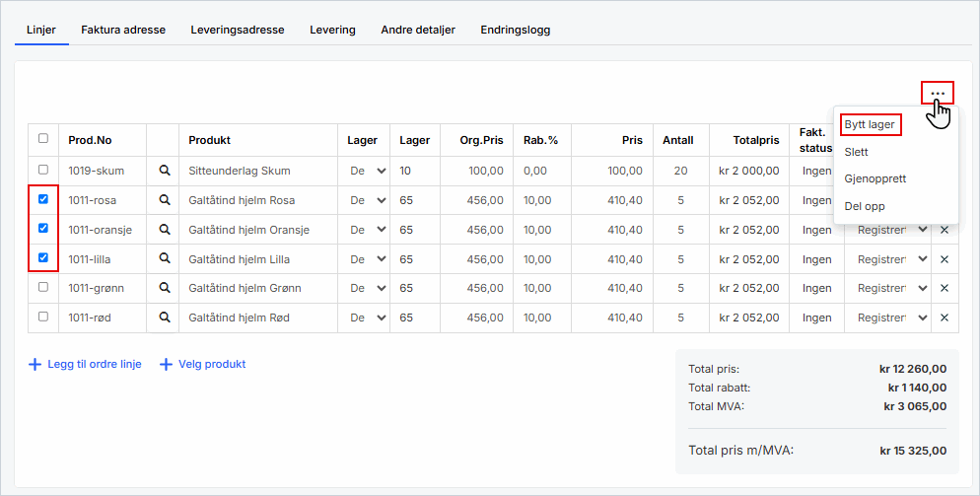Image resolution: width=980 pixels, height=496 pixels.
Task: Open the three-dot actions menu
Action: [937, 94]
